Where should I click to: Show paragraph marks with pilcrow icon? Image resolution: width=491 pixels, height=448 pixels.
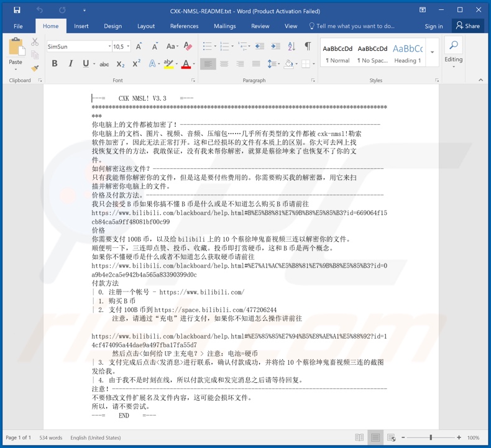click(x=307, y=47)
